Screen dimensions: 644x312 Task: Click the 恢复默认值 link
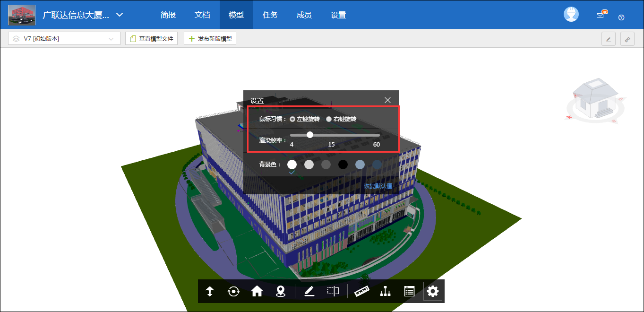click(378, 186)
